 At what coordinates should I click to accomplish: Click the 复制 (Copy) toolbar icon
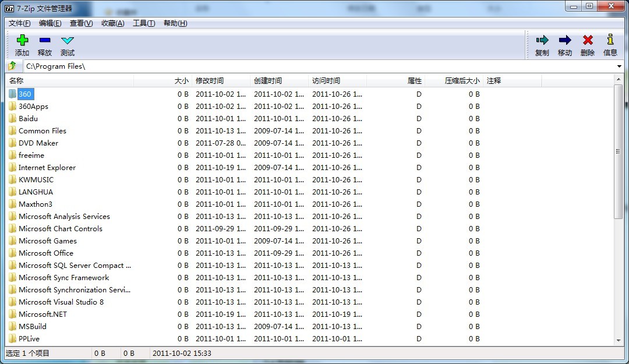point(542,41)
